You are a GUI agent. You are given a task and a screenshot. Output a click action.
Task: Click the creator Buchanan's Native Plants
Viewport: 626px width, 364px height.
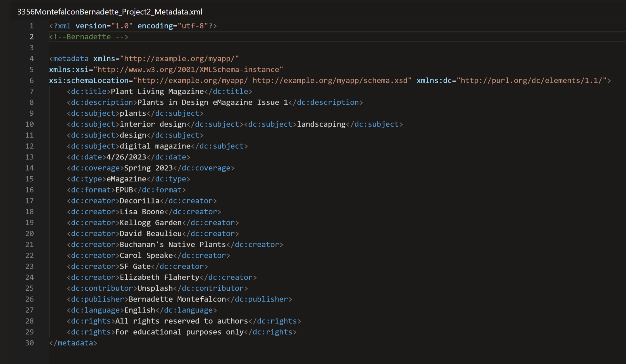click(173, 245)
